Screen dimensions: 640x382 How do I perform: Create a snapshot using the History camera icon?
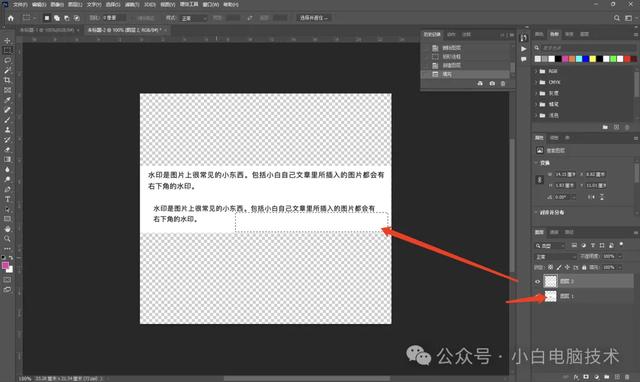point(492,83)
